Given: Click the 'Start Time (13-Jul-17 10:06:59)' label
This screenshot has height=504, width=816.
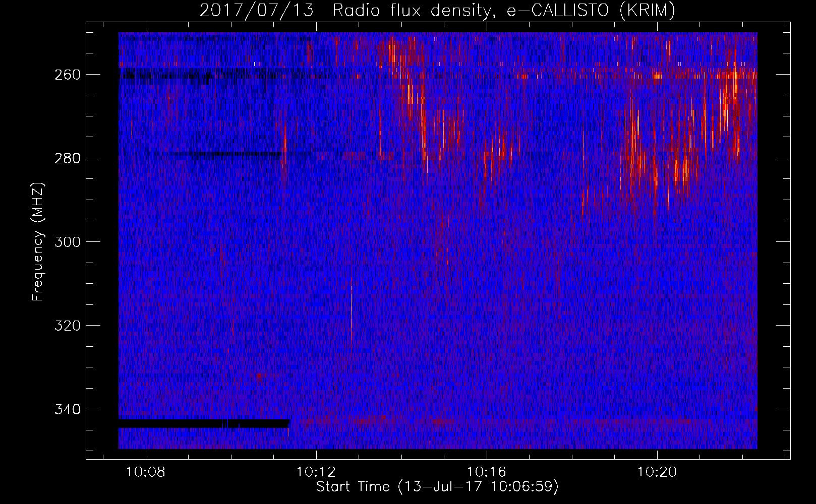Looking at the screenshot, I should click(437, 487).
